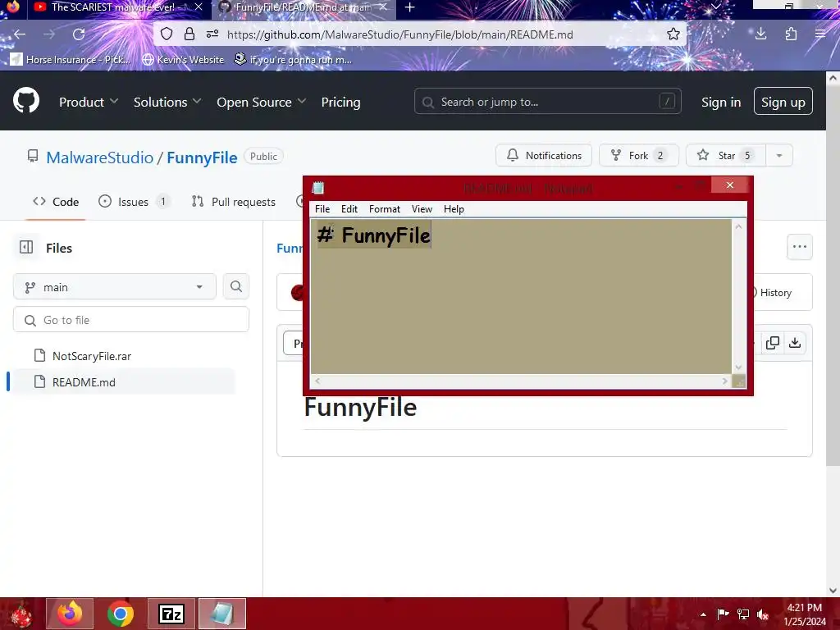Click Notepad vertical scrollbar down arrow
Image resolution: width=840 pixels, height=630 pixels.
tap(739, 367)
